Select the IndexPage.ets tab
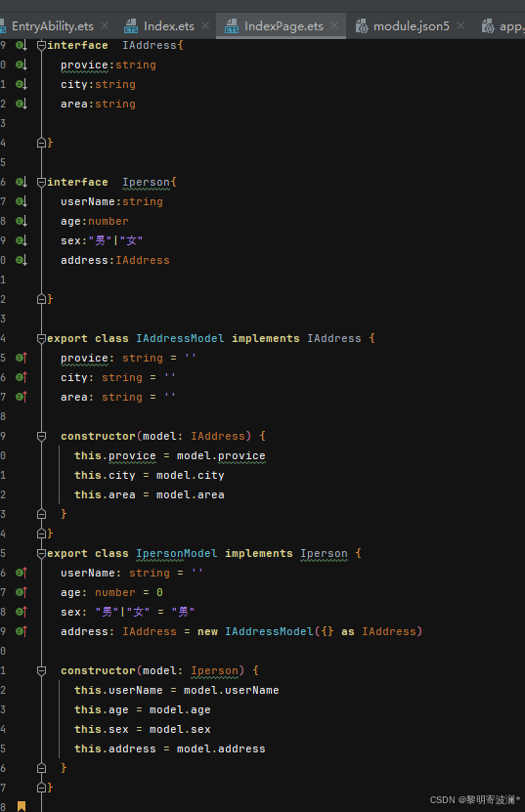 point(284,25)
